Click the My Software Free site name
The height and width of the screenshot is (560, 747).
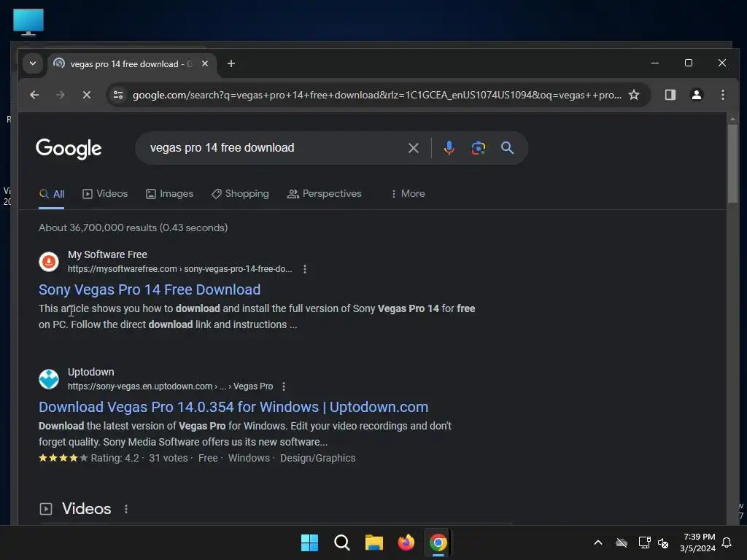(x=107, y=254)
